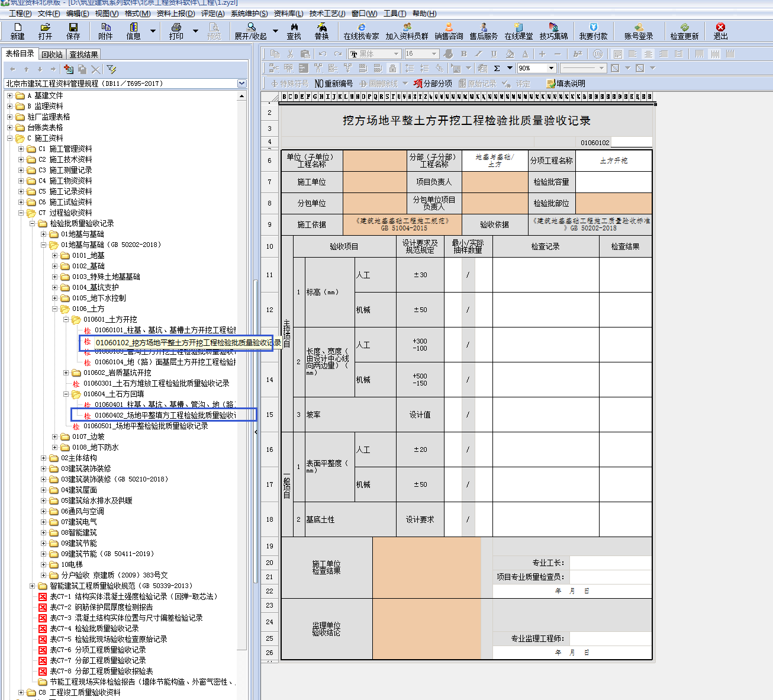Viewport: 773px width, 700px height.
Task: Click 我要付款 payment icon
Action: coord(593,31)
